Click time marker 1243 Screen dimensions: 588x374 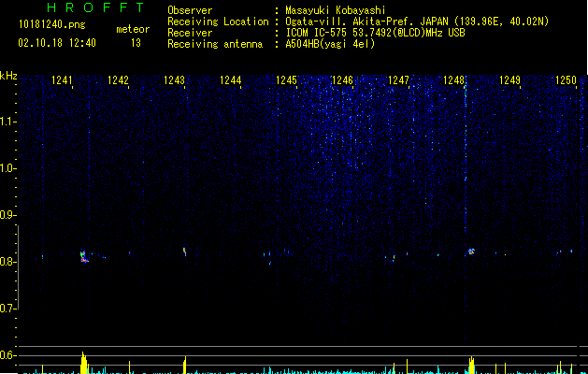(x=175, y=80)
